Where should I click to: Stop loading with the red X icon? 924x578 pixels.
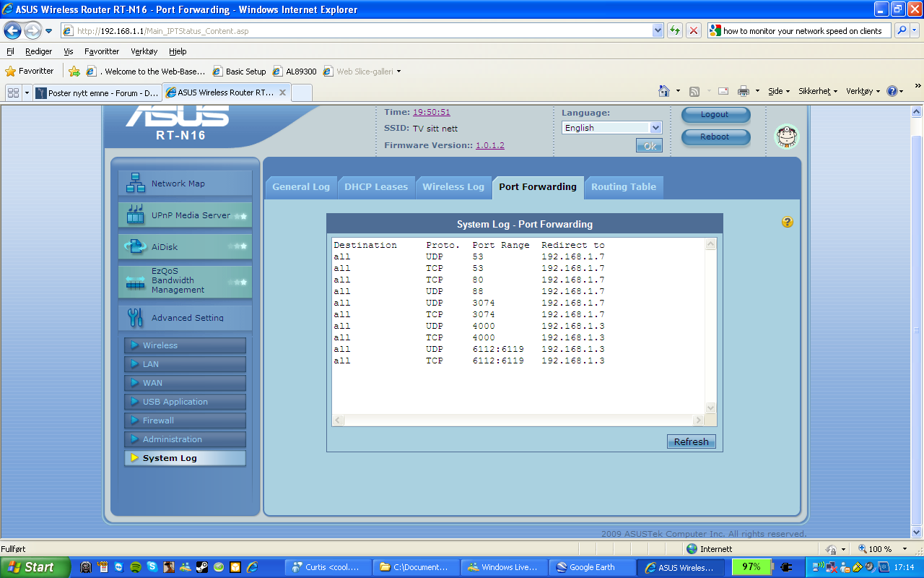[693, 31]
